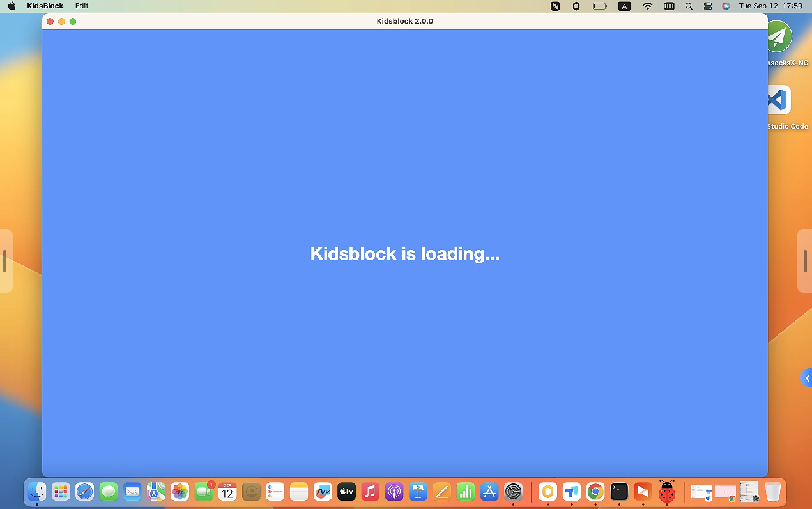Launch Google Chrome from the Dock
The width and height of the screenshot is (812, 509).
[x=595, y=492]
